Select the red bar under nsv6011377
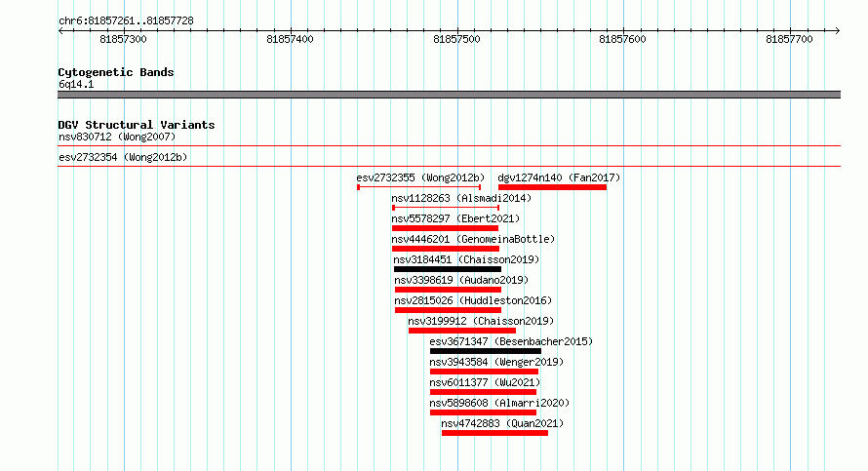This screenshot has width=868, height=471. coord(484,392)
